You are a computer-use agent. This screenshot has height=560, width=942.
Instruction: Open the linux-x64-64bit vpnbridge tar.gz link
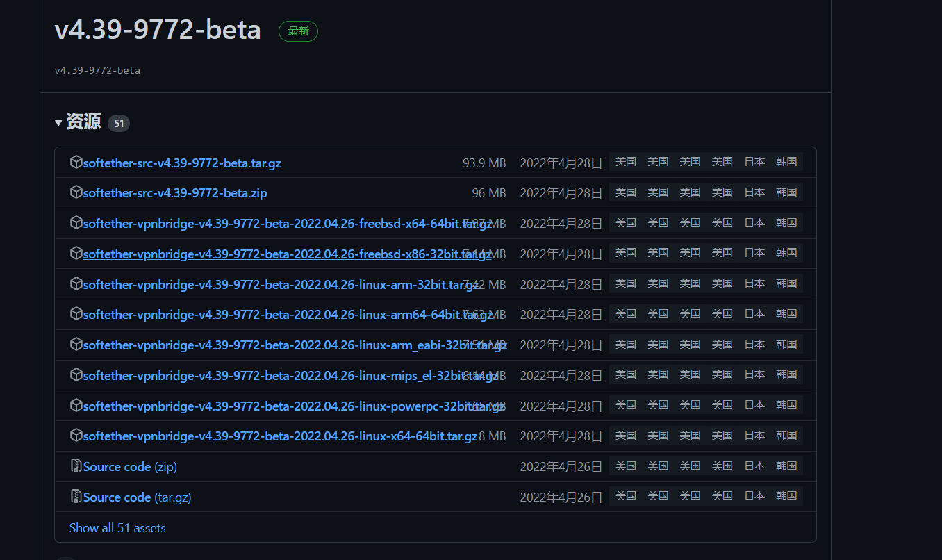pyautogui.click(x=281, y=436)
